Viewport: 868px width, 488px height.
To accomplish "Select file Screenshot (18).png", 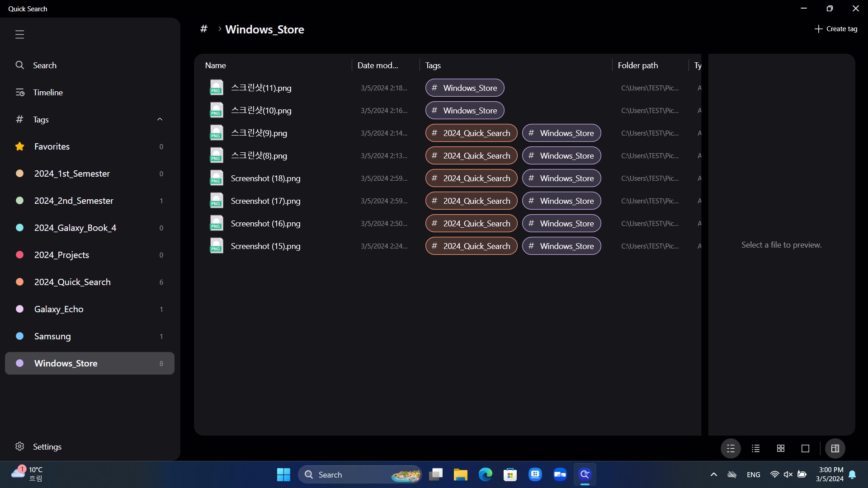I will [x=265, y=178].
